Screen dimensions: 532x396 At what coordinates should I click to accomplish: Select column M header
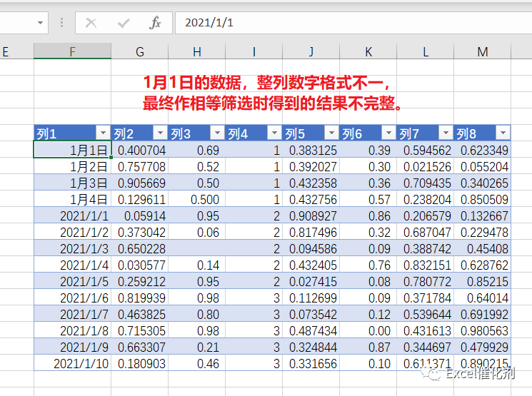483,51
